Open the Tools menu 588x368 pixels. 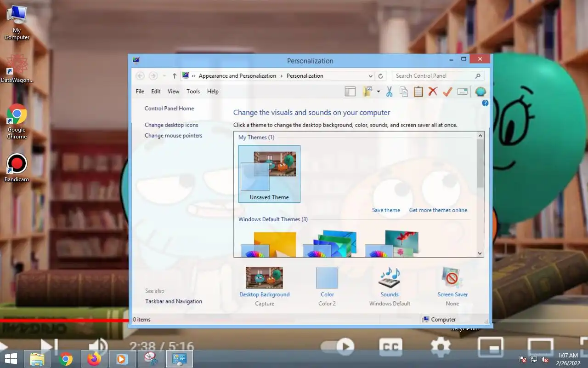[193, 92]
